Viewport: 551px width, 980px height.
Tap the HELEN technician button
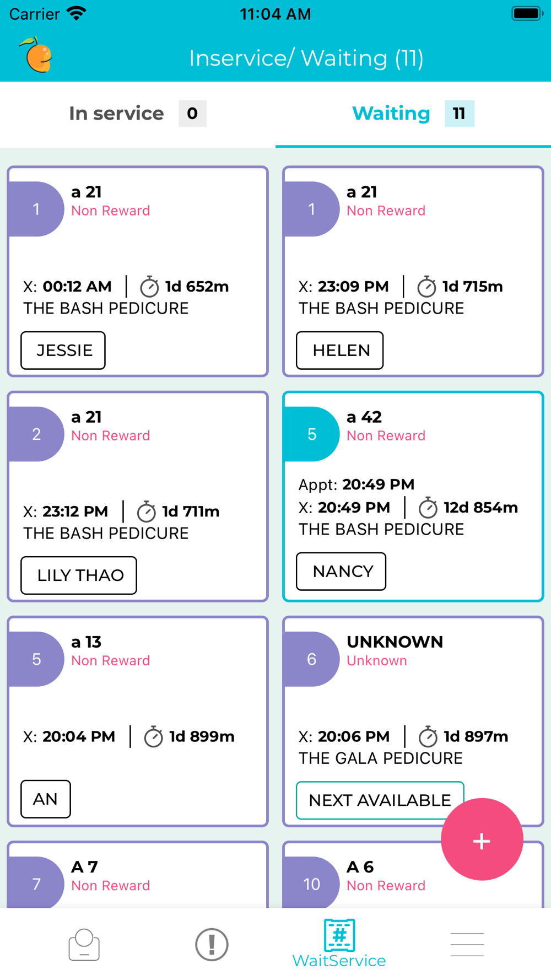click(x=340, y=351)
